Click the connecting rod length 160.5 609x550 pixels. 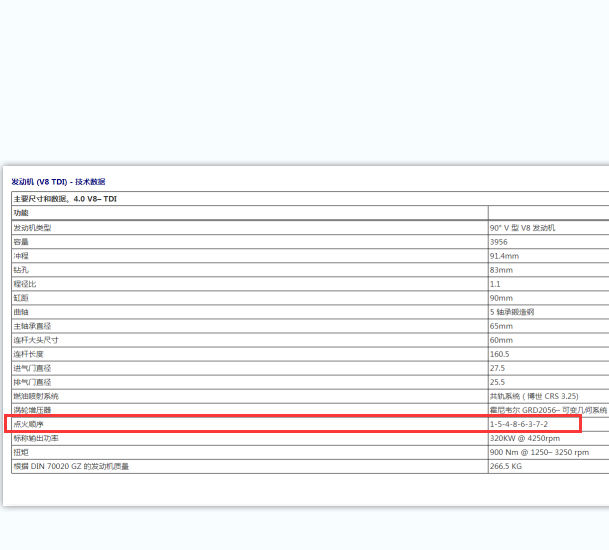tap(499, 354)
